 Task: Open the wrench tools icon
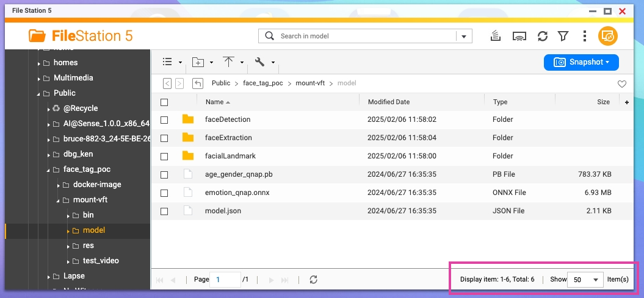(x=259, y=62)
